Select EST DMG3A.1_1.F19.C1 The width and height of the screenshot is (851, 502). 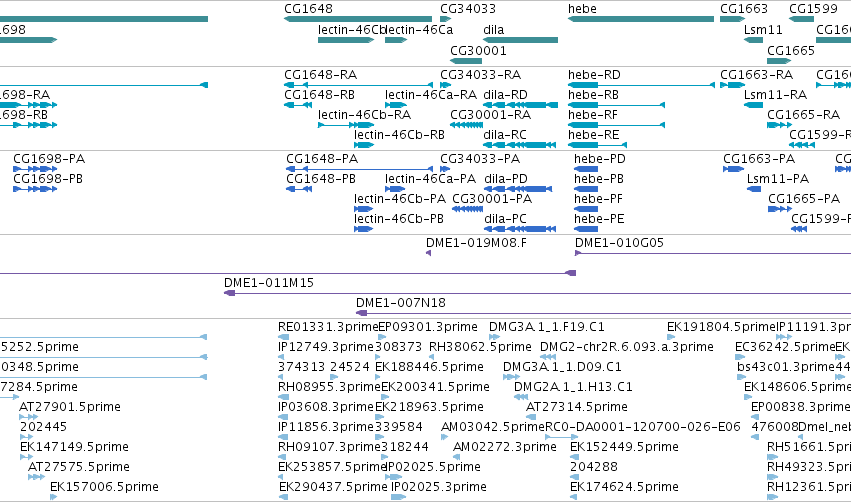[547, 327]
